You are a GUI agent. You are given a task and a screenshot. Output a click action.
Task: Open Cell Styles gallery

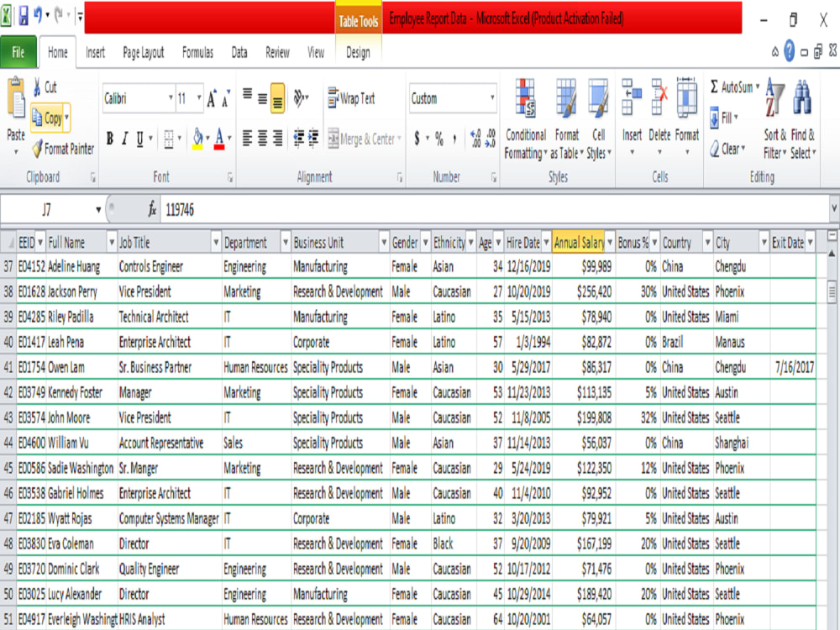pyautogui.click(x=598, y=119)
